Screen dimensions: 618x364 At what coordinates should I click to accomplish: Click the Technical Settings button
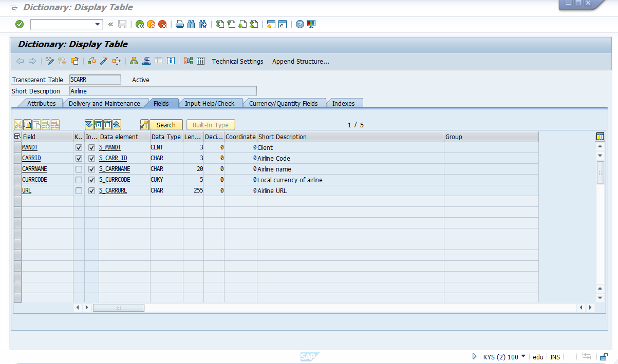coord(238,61)
